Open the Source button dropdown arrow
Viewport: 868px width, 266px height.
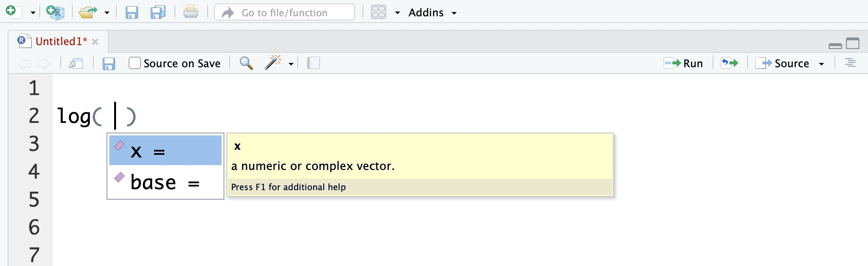pos(821,64)
